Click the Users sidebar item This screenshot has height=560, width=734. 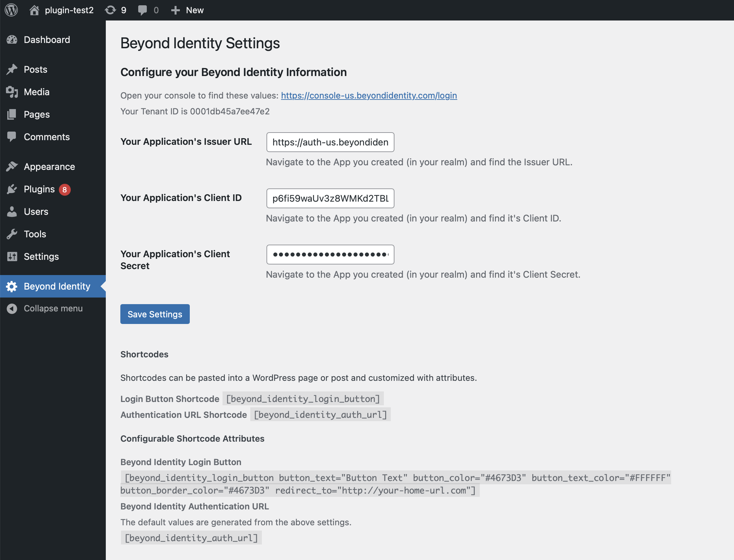pos(36,211)
